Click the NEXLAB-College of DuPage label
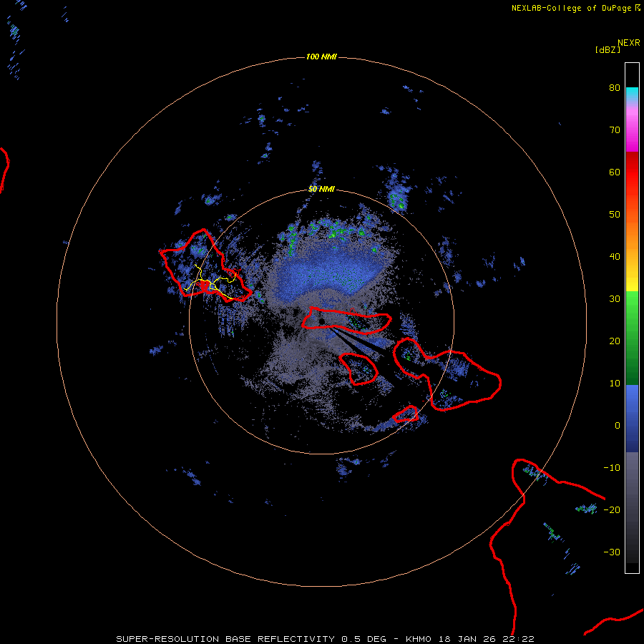644x644 pixels. pyautogui.click(x=571, y=8)
